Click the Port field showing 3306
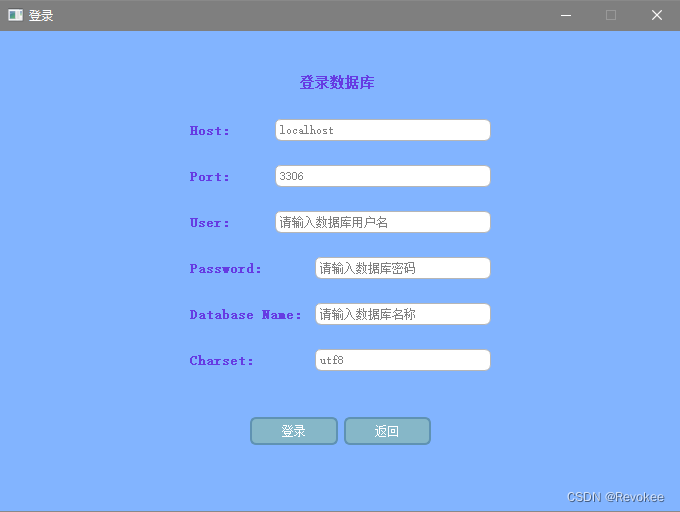The image size is (680, 512). pos(383,176)
